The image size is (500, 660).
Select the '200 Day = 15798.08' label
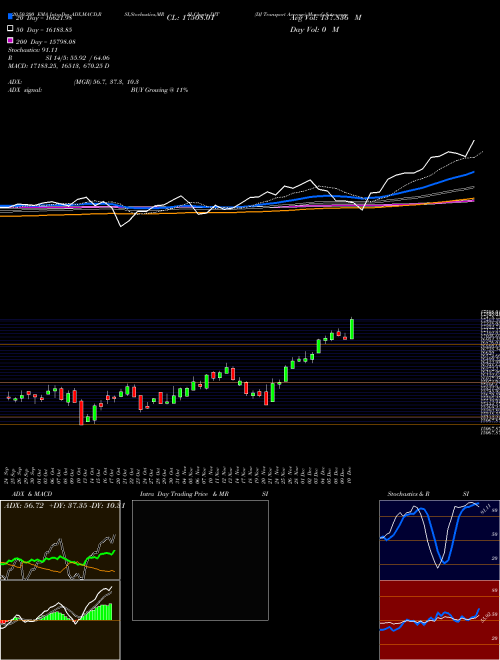[x=46, y=42]
